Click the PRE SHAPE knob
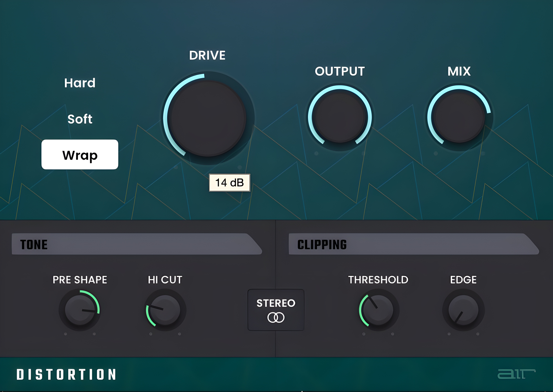The width and height of the screenshot is (553, 392). (80, 310)
